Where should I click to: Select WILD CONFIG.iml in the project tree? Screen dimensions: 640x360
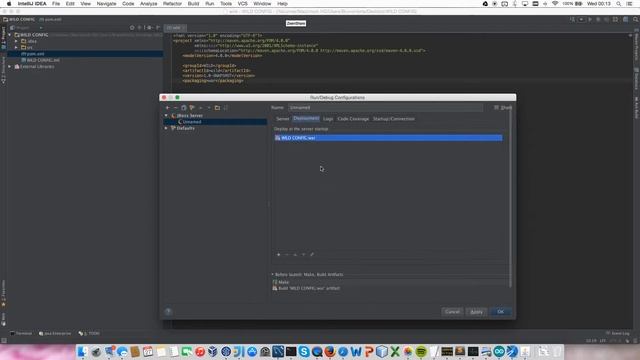(x=40, y=60)
